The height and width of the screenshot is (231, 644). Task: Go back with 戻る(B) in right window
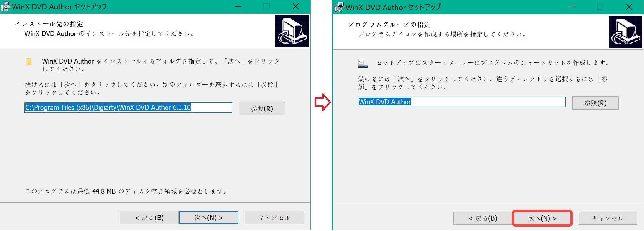[483, 218]
